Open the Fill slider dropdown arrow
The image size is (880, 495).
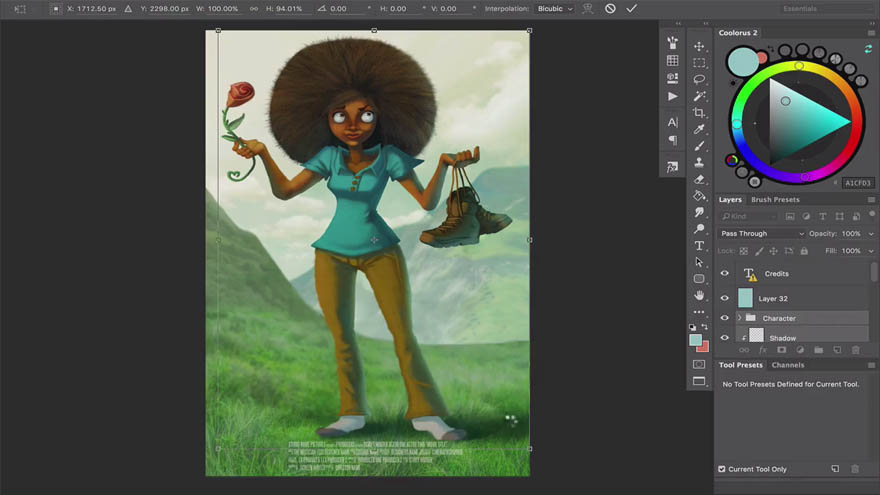point(870,251)
